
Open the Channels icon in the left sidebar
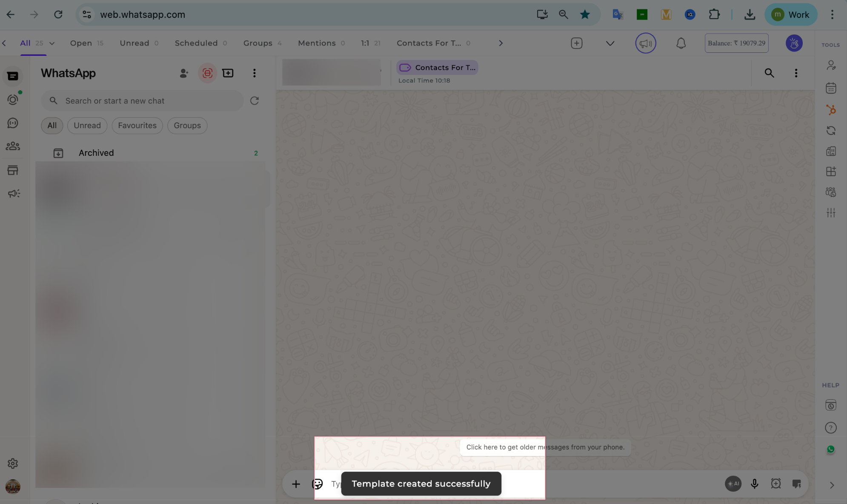(x=13, y=123)
